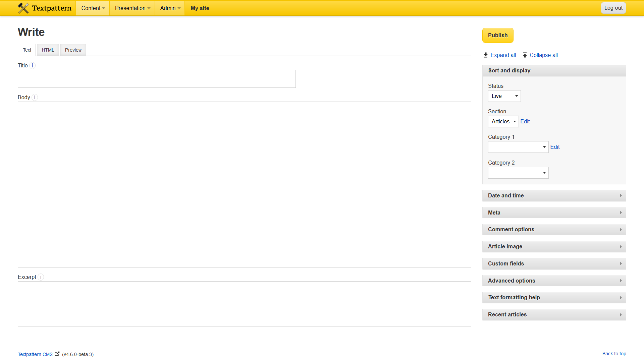Click inside the Body text area
Viewport: 644px width, 362px height.
pyautogui.click(x=244, y=184)
